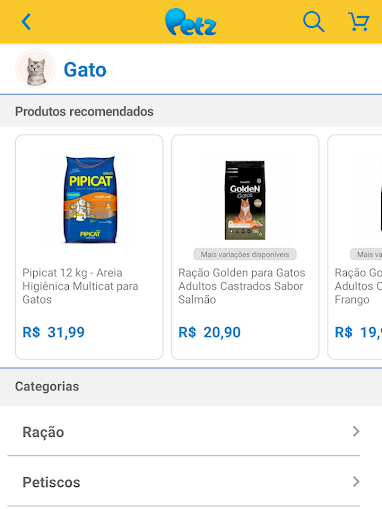Open Golden cat food bag image

245,200
